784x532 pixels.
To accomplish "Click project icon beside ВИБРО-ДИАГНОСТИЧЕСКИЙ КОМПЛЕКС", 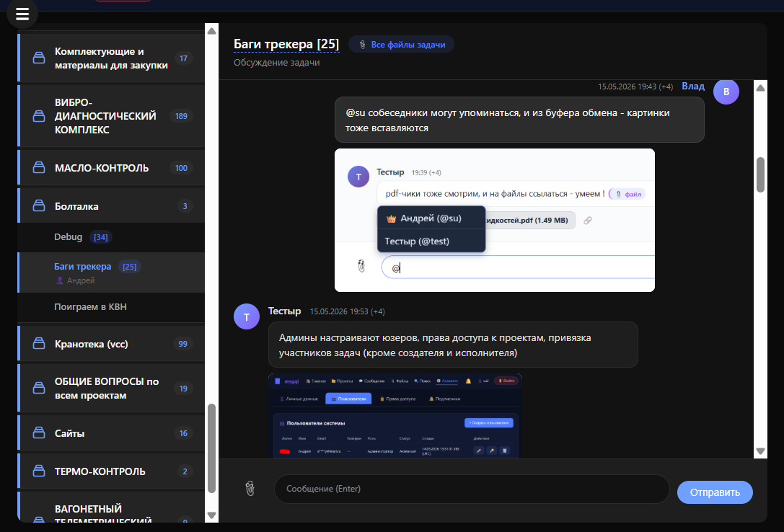I will tap(39, 116).
